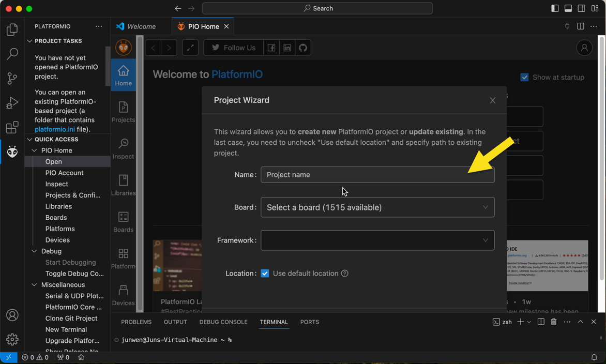Open the Accounts menu in activity bar

tap(12, 315)
